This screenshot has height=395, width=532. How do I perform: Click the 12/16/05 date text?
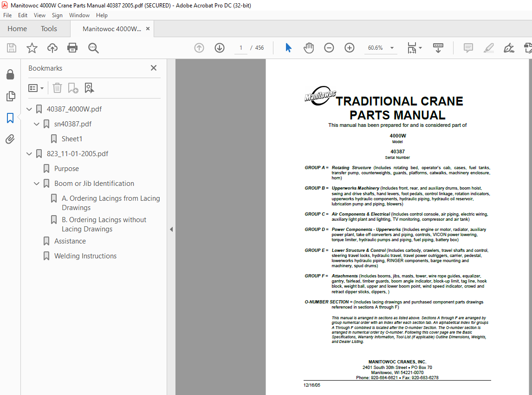coord(311,385)
